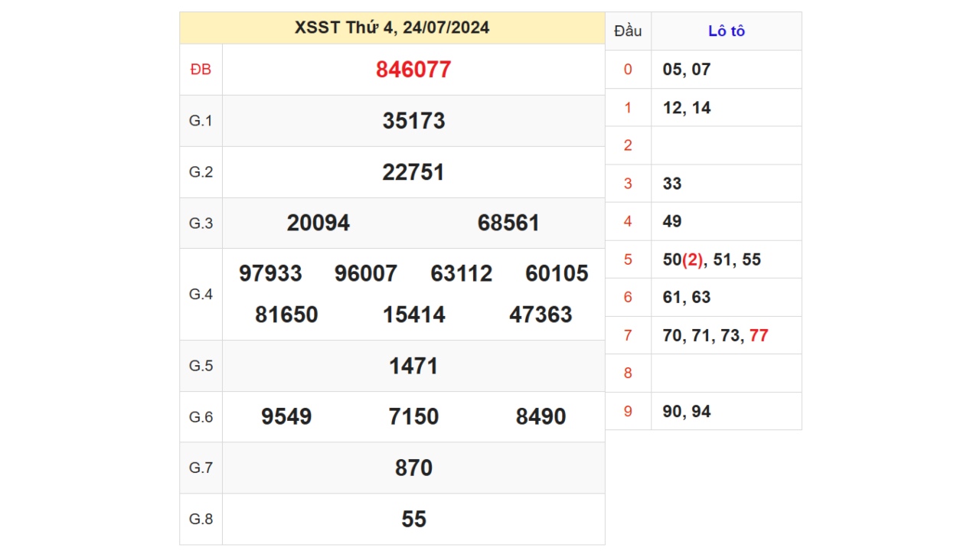980x551 pixels.
Task: Select G.1 prize number 35173
Action: [x=413, y=121]
